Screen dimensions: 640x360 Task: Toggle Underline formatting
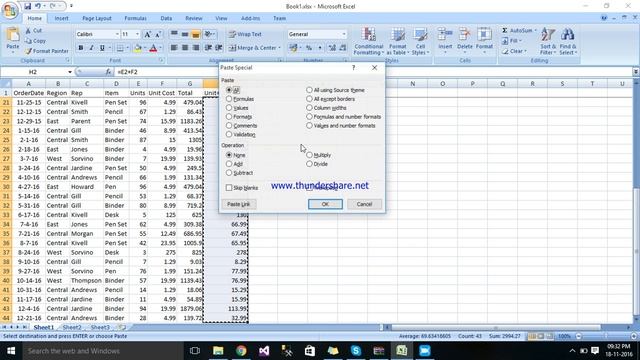click(x=102, y=48)
